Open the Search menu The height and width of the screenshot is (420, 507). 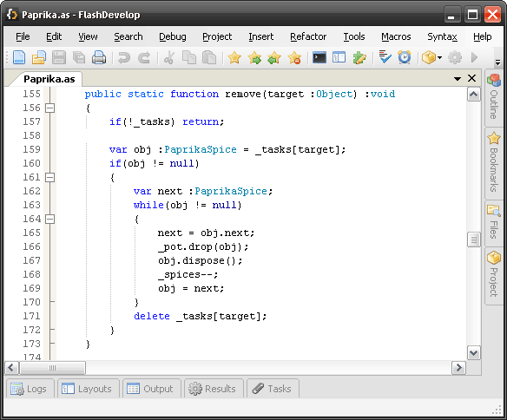point(128,36)
